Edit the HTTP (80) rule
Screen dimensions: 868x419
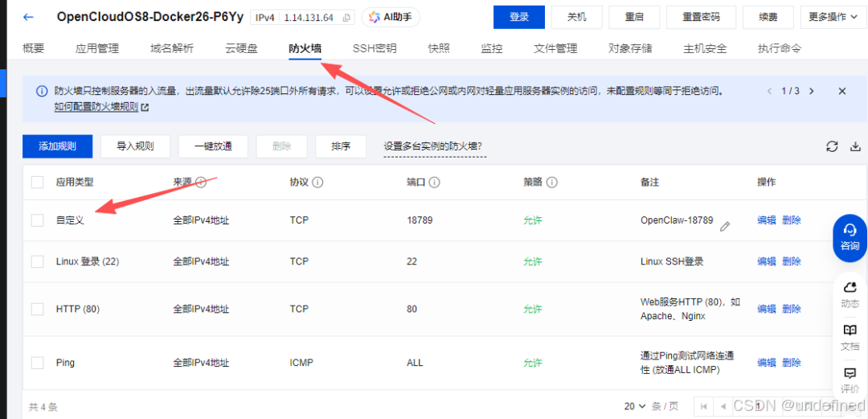767,309
